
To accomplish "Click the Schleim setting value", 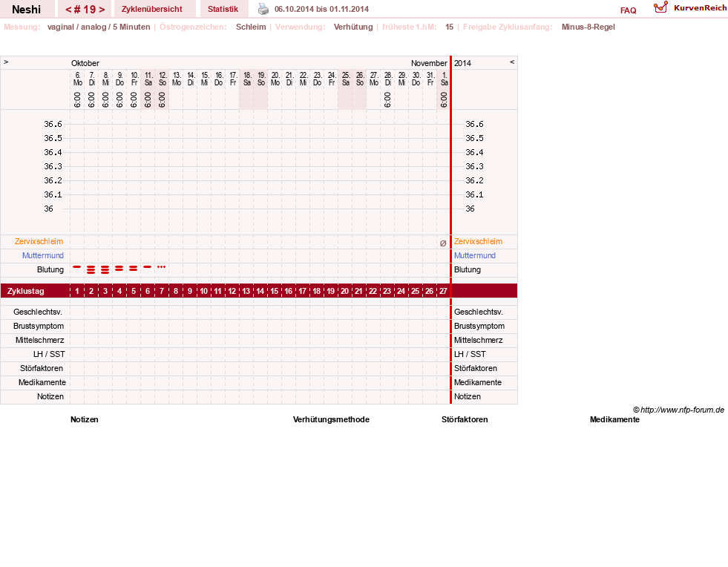I will pos(251,27).
